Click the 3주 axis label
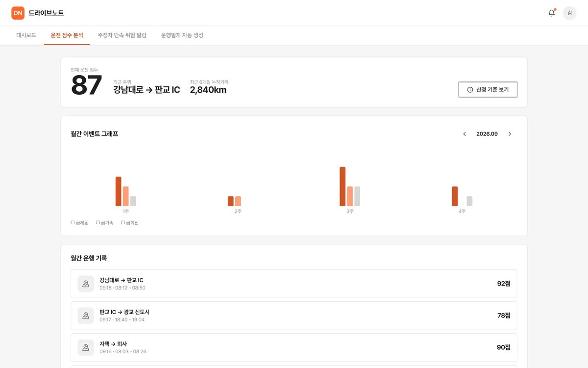Screen dimensions: 588x368 pyautogui.click(x=350, y=211)
